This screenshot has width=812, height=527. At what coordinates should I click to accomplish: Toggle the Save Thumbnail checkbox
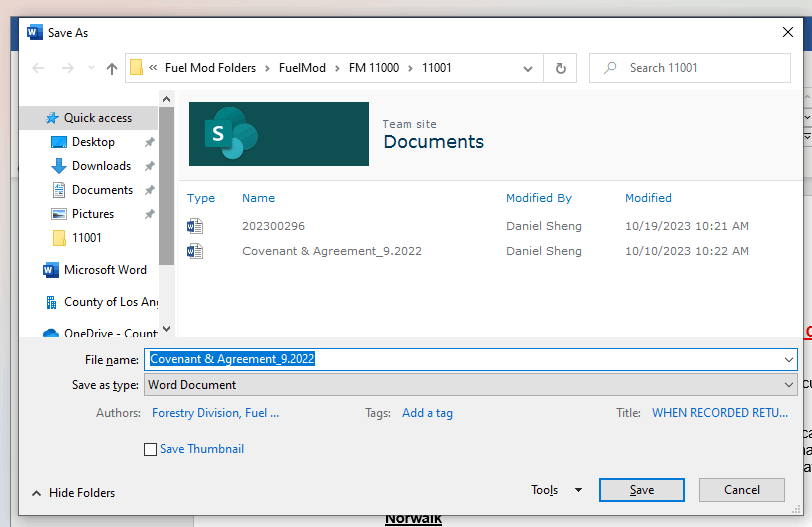151,449
